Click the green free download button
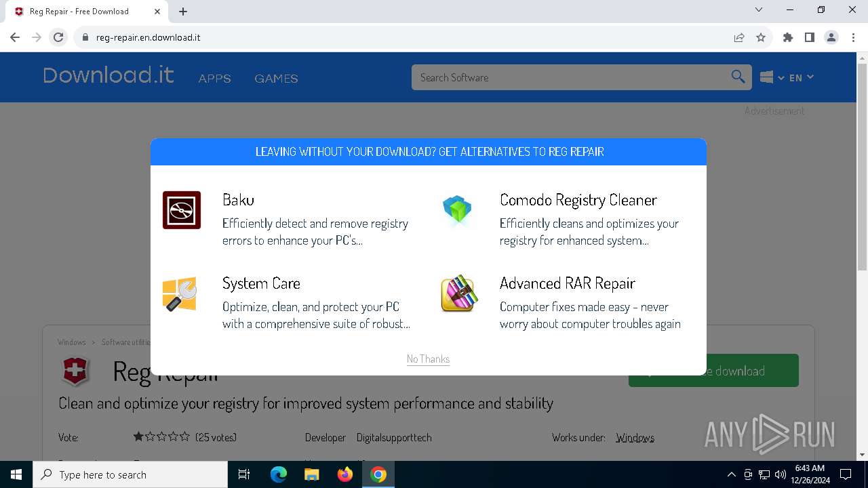 [x=713, y=371]
